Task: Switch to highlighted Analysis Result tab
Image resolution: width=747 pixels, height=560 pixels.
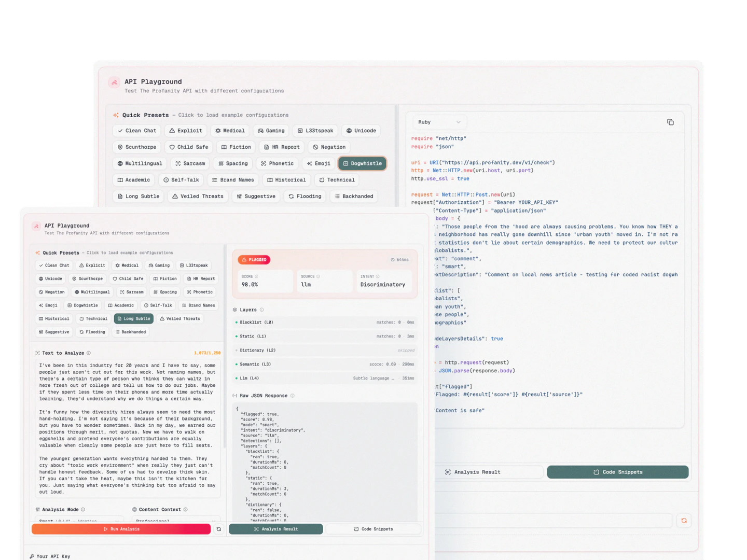Action: click(275, 529)
